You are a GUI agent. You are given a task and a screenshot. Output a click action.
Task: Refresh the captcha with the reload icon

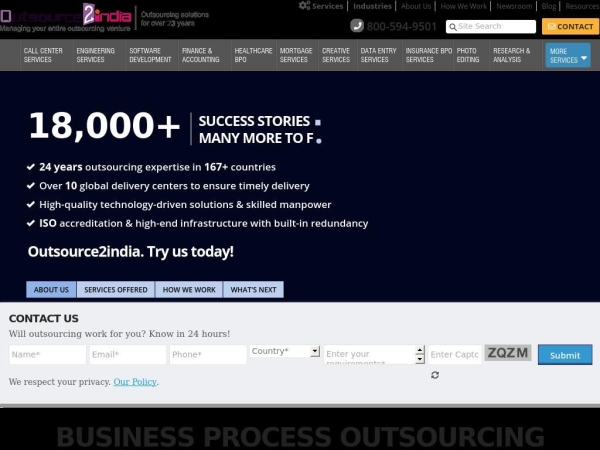[x=435, y=375]
